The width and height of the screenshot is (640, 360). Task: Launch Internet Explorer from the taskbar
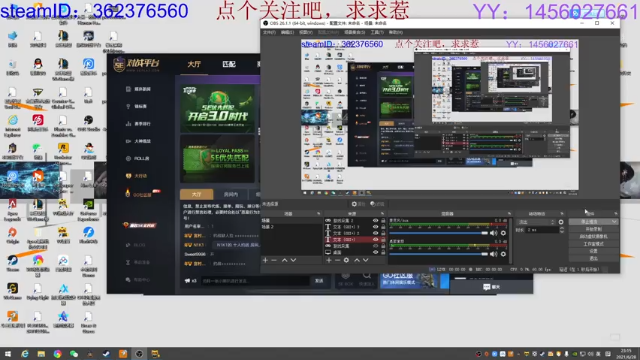(x=24, y=354)
